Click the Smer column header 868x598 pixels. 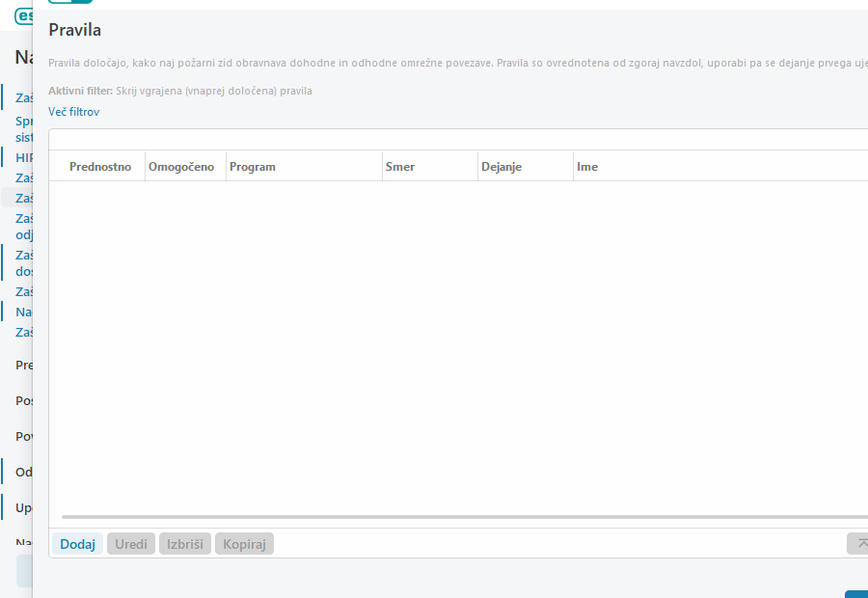(400, 167)
